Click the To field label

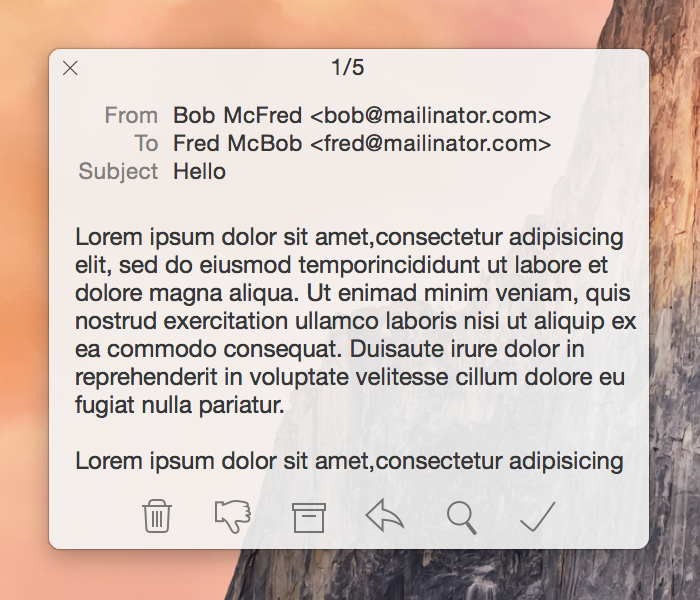146,143
